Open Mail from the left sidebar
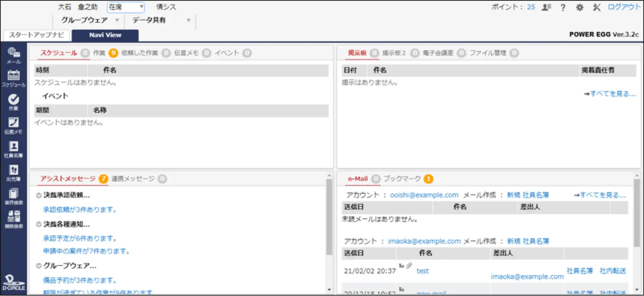 pos(14,54)
